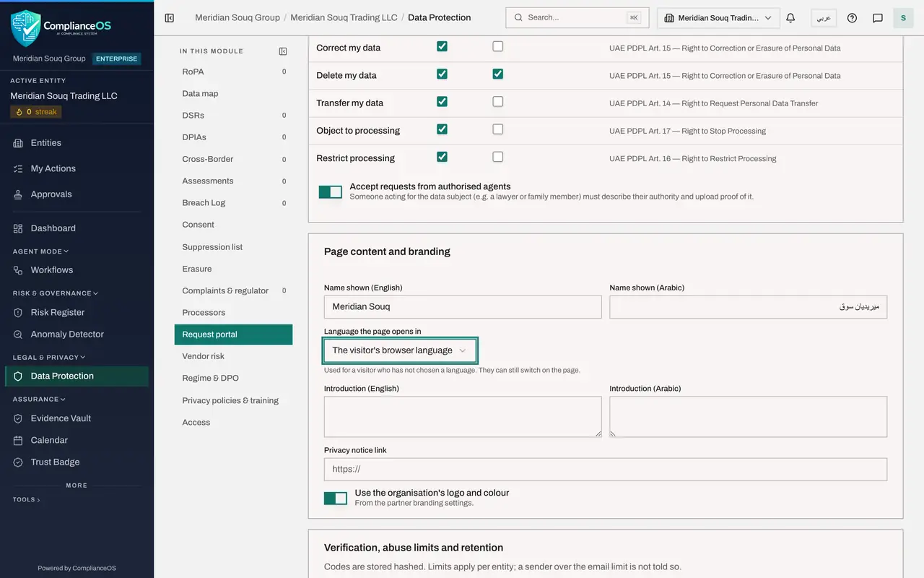This screenshot has height=578, width=924.
Task: Switch interface to Arabic language button
Action: click(824, 18)
